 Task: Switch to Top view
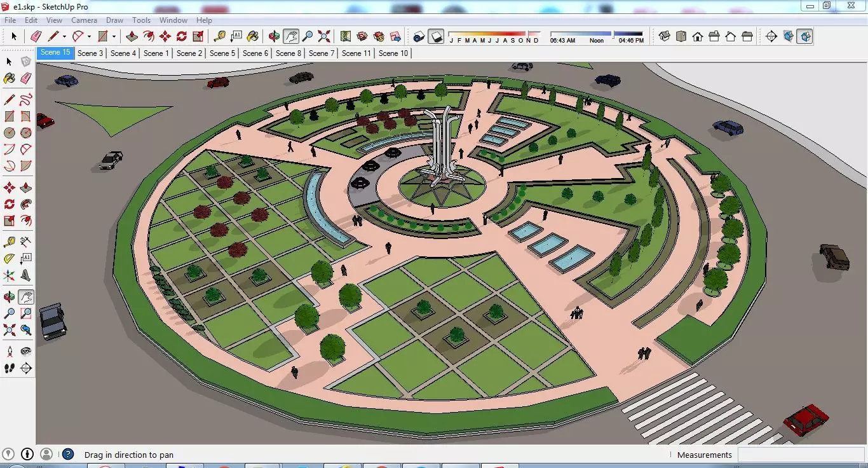[681, 36]
